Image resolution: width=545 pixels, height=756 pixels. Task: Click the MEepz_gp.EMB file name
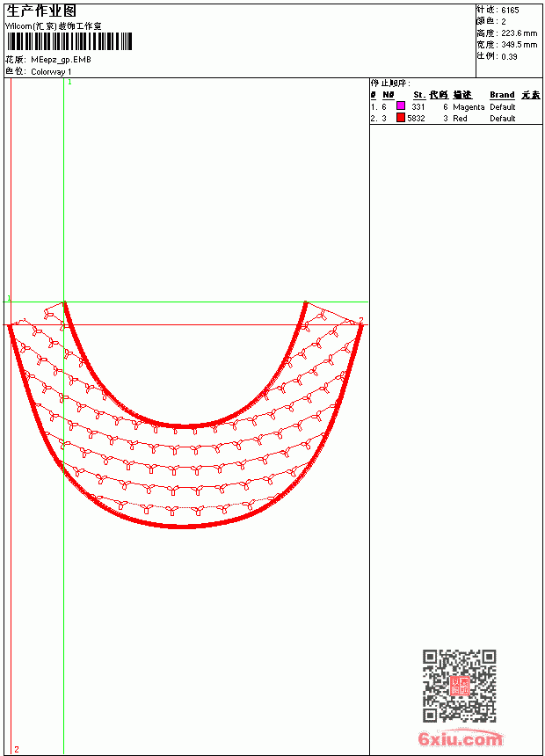pyautogui.click(x=61, y=60)
